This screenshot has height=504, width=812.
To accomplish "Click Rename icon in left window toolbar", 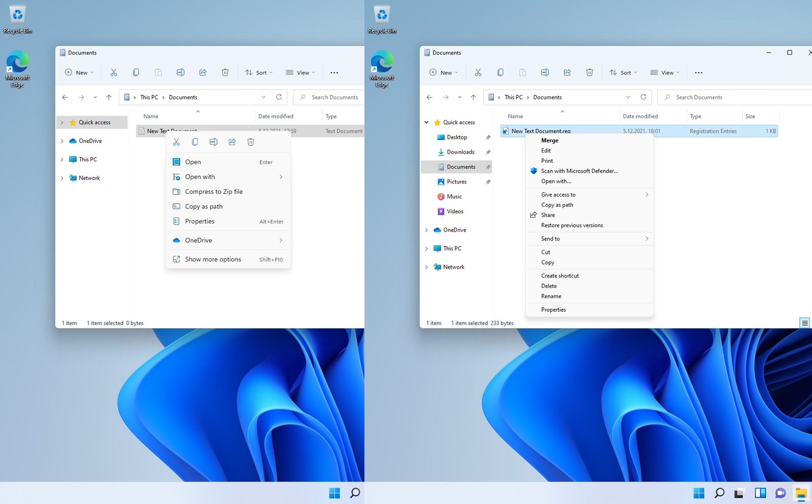I will point(181,73).
